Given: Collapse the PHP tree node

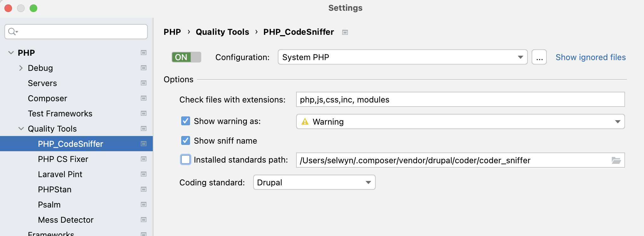Looking at the screenshot, I should pos(11,53).
